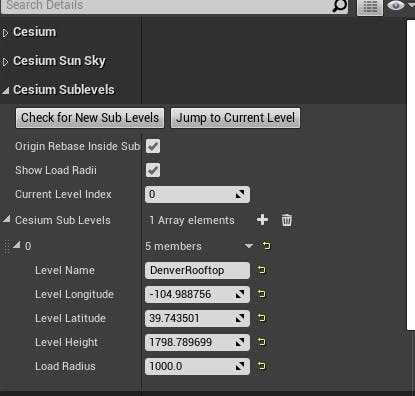Reset Level Latitude to default

(x=262, y=318)
